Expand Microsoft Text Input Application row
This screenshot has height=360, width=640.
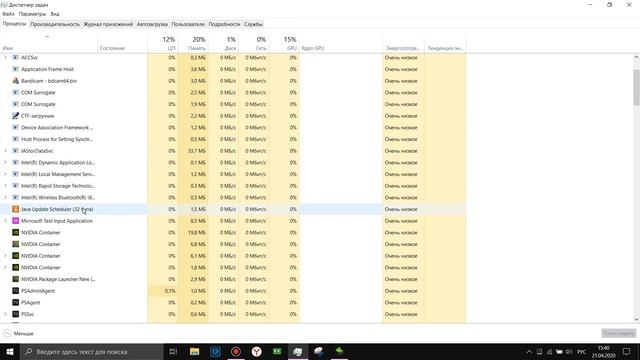pos(5,221)
